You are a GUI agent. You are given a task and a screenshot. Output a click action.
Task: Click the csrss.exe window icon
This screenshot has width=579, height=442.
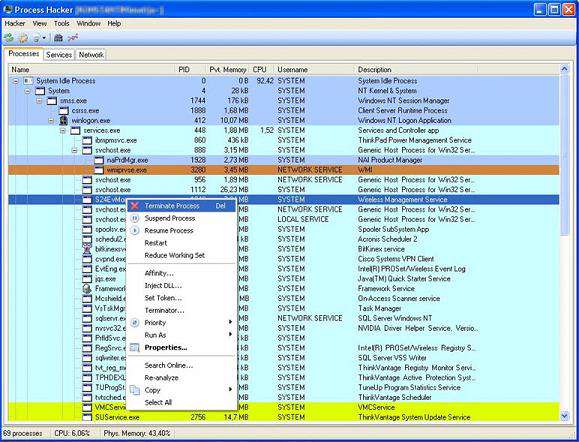pyautogui.click(x=64, y=110)
